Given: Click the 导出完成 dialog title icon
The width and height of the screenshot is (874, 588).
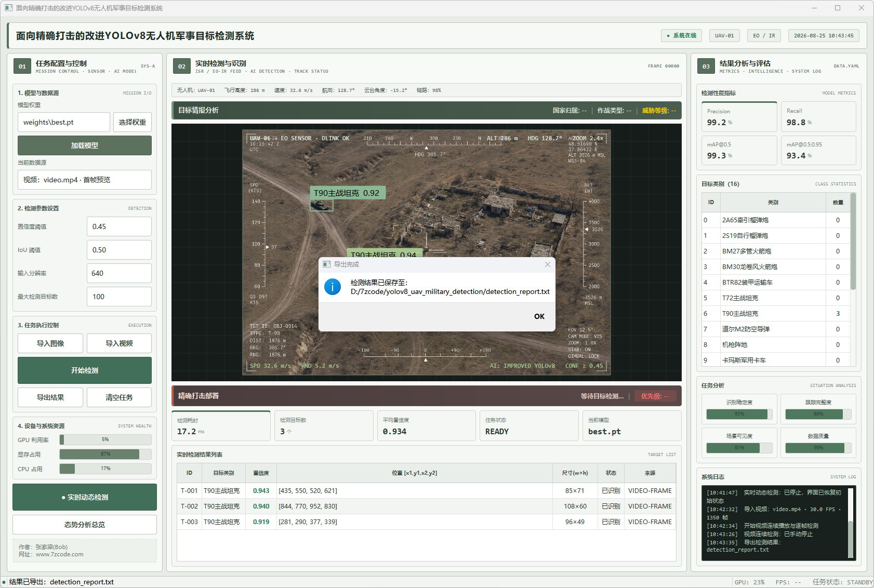Looking at the screenshot, I should (326, 264).
